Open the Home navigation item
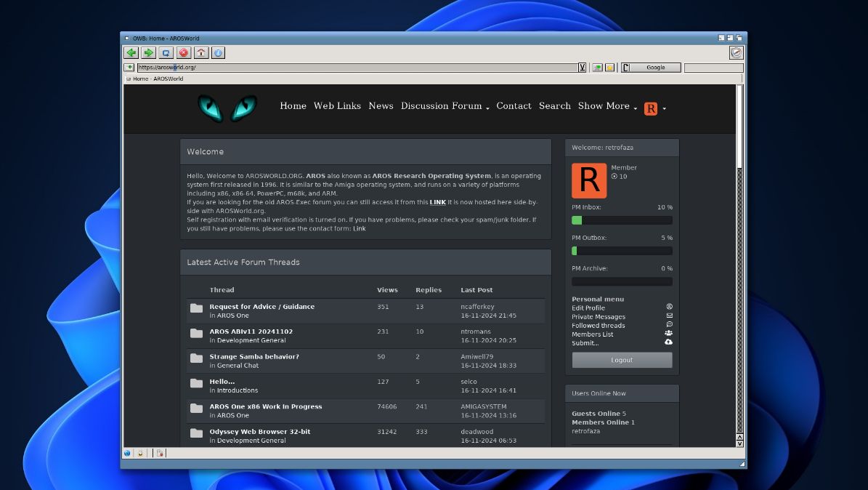Viewport: 868px width, 490px height. pyautogui.click(x=293, y=106)
